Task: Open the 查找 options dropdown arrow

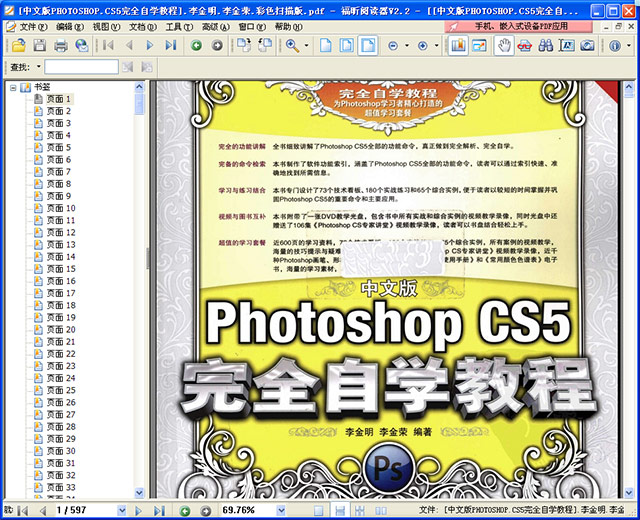Action: click(x=39, y=67)
